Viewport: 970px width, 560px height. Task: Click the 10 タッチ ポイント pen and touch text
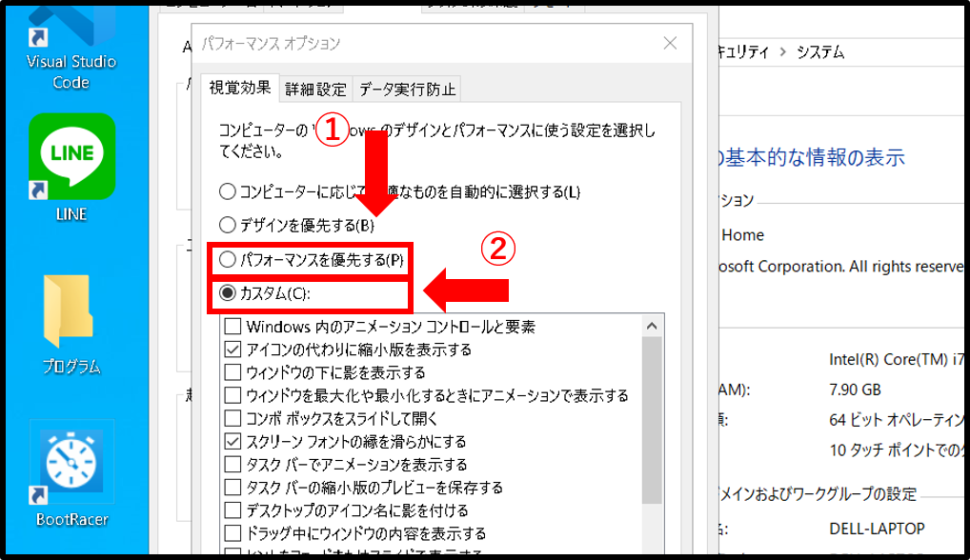point(897,450)
